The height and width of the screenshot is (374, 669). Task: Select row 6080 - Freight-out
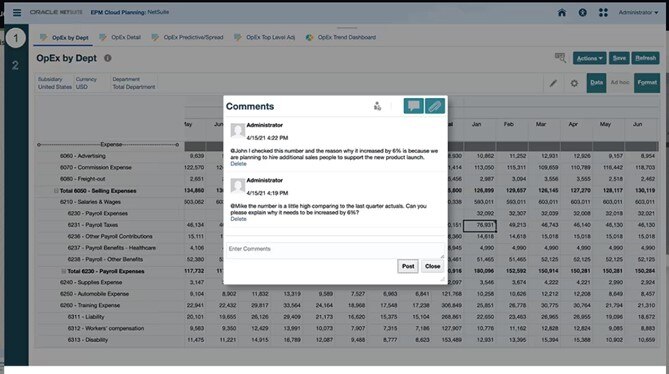click(82, 179)
